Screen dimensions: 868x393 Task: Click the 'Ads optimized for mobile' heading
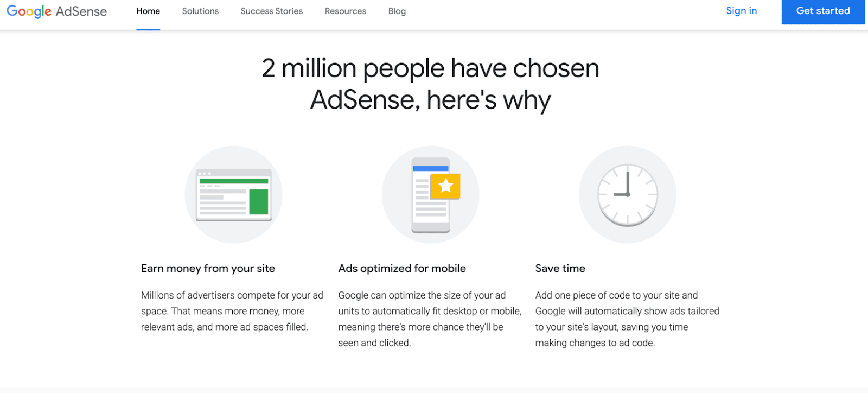pyautogui.click(x=401, y=268)
